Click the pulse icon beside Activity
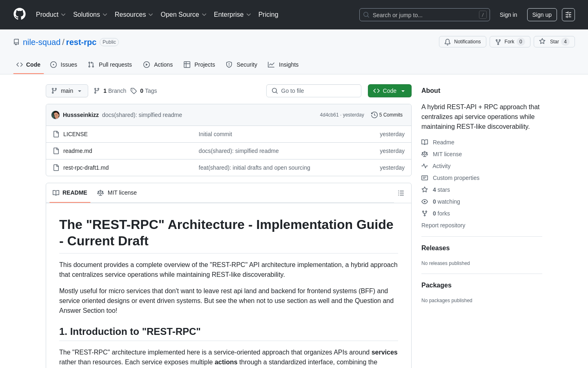This screenshot has height=368, width=588. click(x=425, y=166)
